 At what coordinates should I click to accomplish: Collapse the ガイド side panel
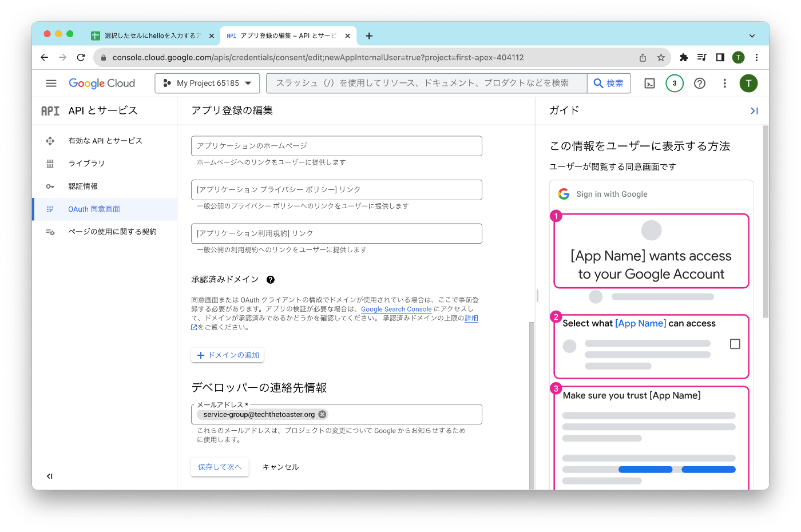(x=754, y=111)
